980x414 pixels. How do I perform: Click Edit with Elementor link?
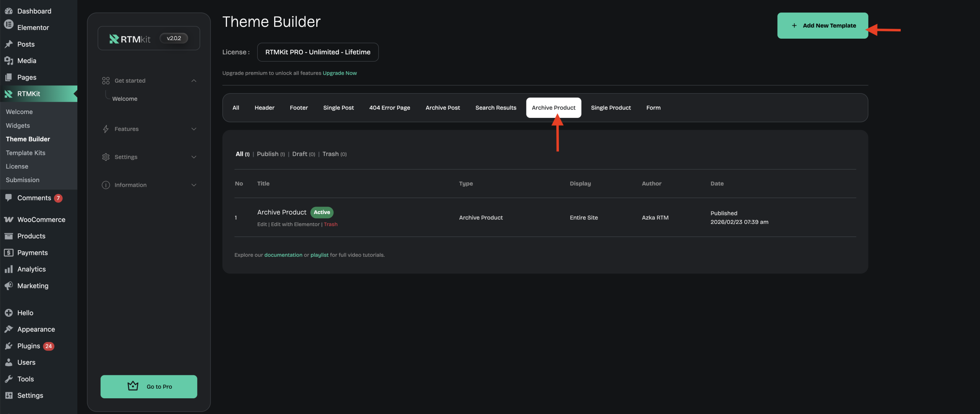(295, 224)
